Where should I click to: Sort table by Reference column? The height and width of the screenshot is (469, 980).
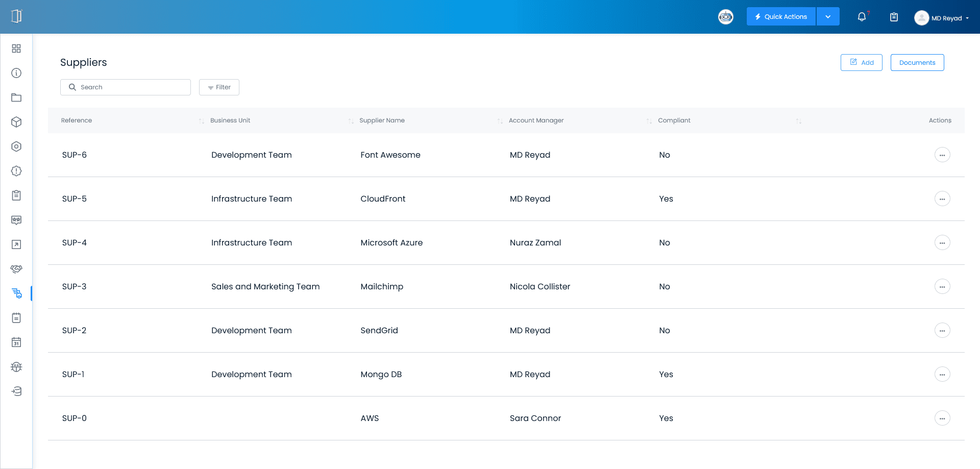(x=201, y=121)
